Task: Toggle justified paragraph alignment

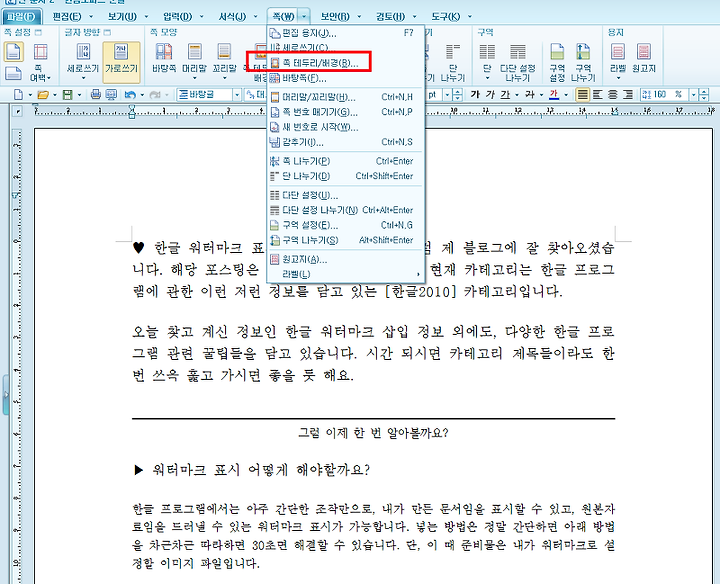Action: point(582,95)
